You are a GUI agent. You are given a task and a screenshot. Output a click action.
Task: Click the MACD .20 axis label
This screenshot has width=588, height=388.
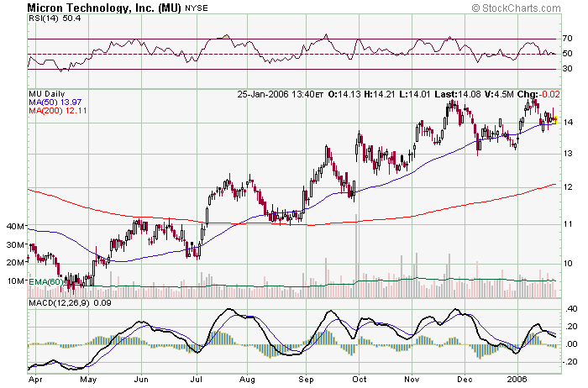click(571, 327)
